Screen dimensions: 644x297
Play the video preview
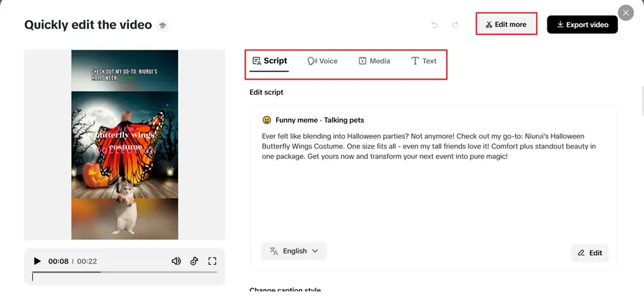pos(37,261)
